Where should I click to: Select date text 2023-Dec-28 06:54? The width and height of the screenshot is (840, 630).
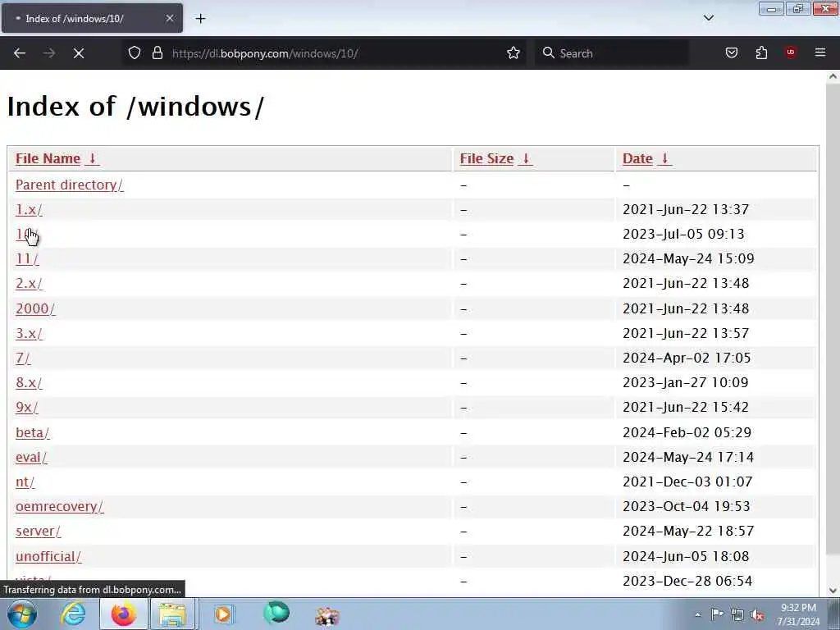point(687,581)
